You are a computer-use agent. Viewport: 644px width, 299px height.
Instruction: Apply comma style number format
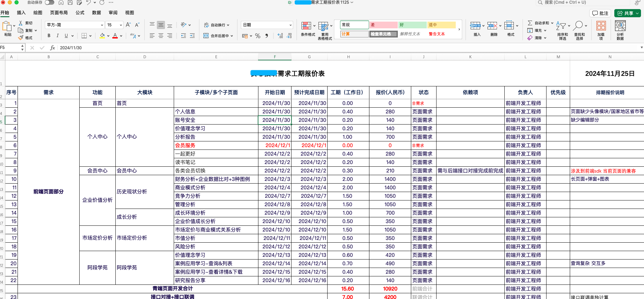pyautogui.click(x=267, y=36)
